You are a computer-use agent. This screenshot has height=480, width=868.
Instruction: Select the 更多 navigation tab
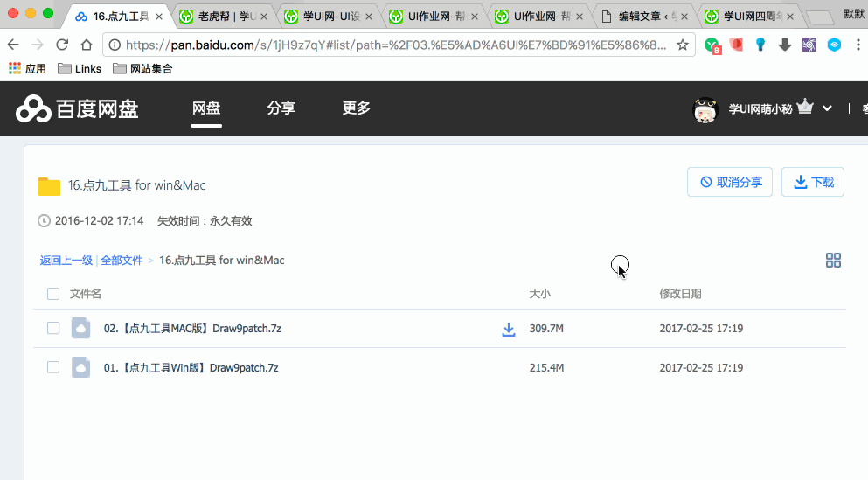point(356,108)
